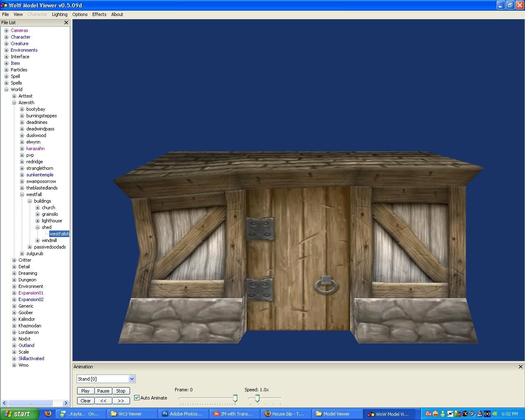
Task: Select the karazahn tree item
Action: point(35,148)
